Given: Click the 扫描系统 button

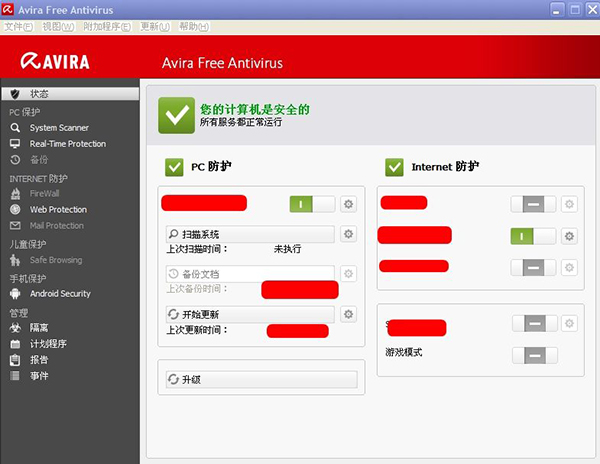Looking at the screenshot, I should point(250,234).
